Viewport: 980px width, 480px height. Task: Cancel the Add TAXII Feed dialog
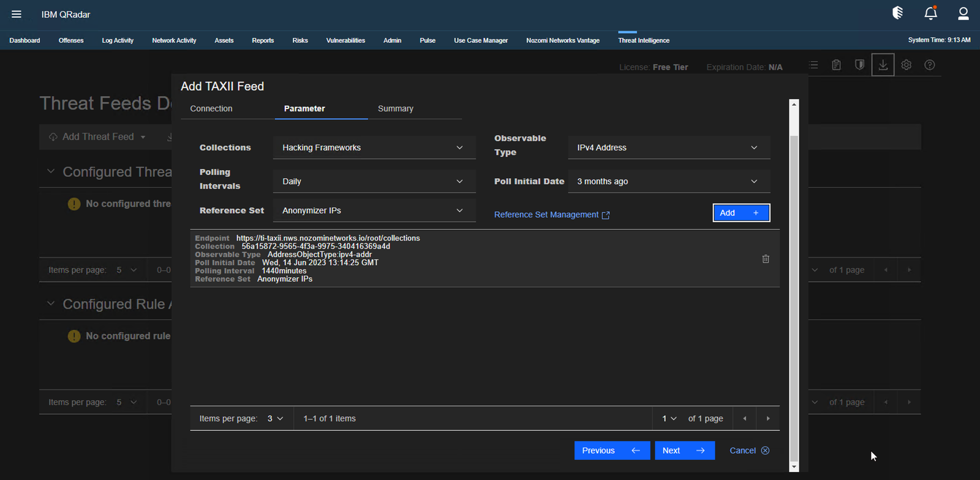(749, 451)
